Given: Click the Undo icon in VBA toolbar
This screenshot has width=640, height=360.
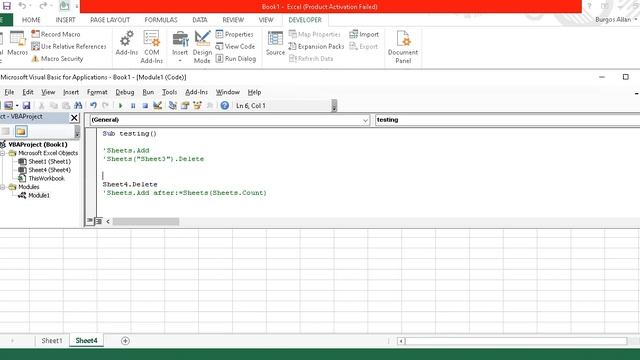Looking at the screenshot, I should coord(93,106).
